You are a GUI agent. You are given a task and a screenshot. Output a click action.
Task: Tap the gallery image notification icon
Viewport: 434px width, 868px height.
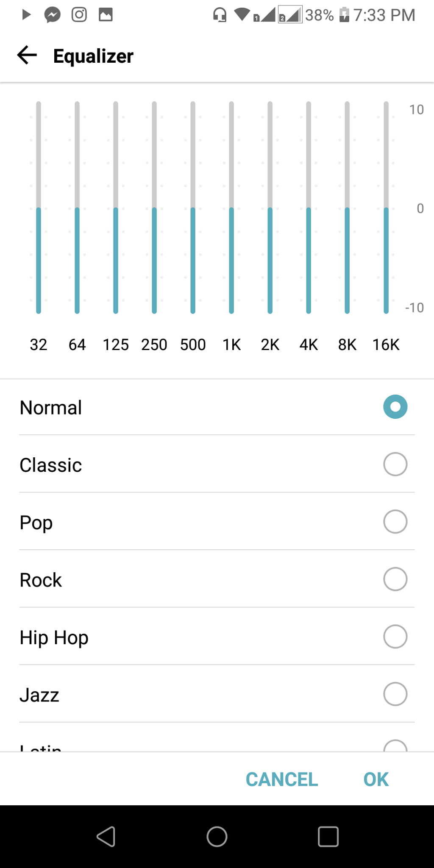coord(106,15)
